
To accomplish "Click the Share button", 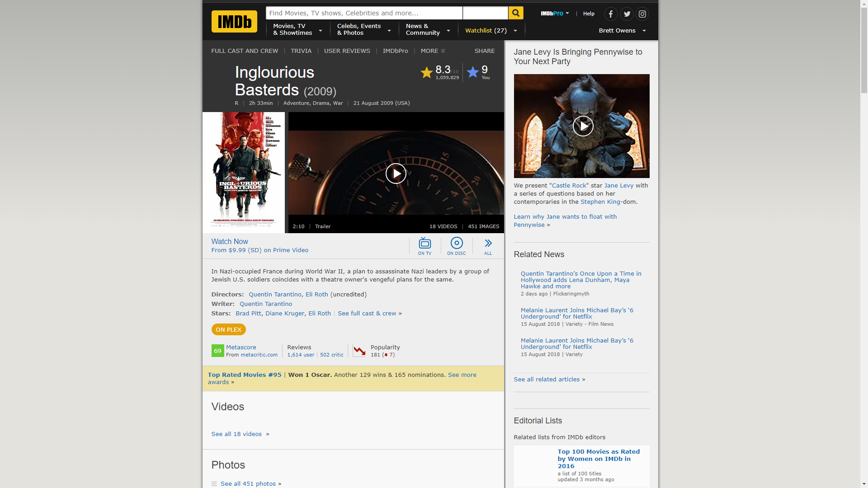I will 485,51.
